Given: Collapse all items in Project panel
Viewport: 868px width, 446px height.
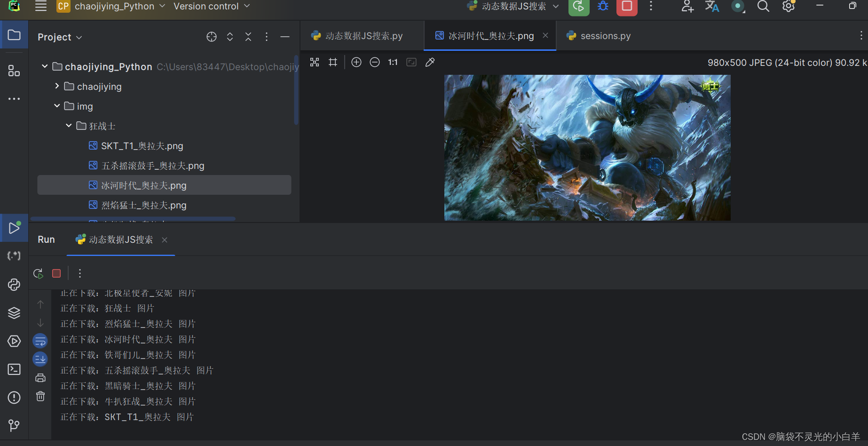Looking at the screenshot, I should click(x=248, y=37).
